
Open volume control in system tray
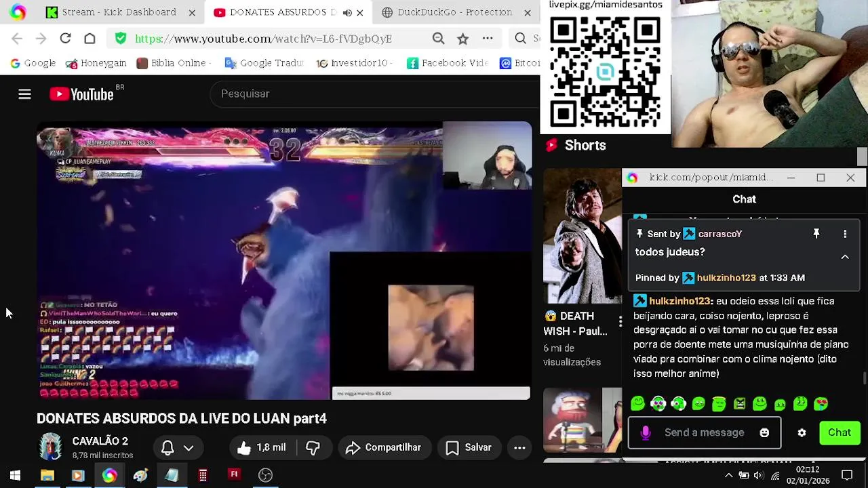(x=759, y=475)
